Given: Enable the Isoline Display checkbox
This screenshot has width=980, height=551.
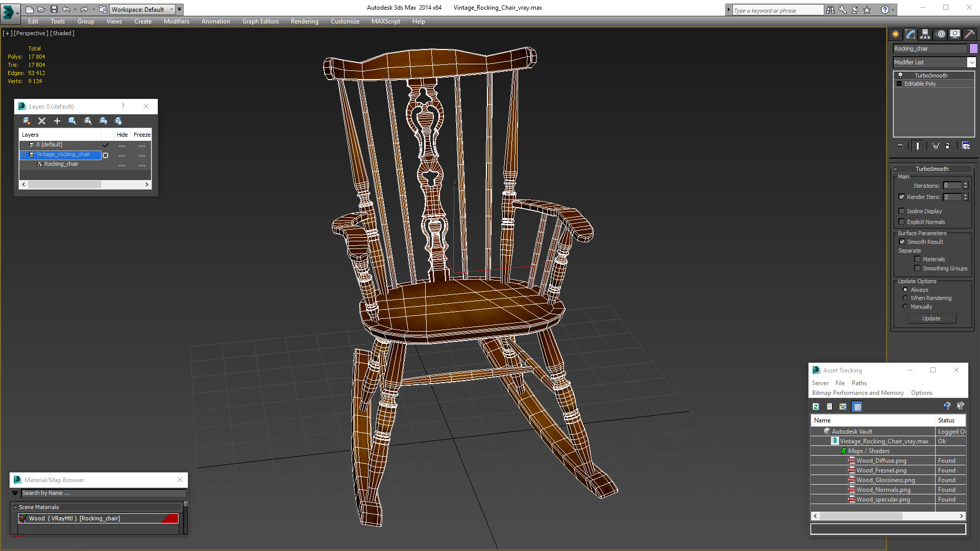Looking at the screenshot, I should [x=902, y=211].
